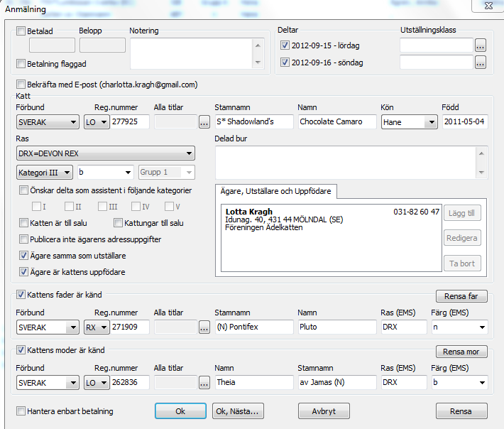This screenshot has height=429, width=504.
Task: Click the Född date field 2011-05-04
Action: (465, 121)
